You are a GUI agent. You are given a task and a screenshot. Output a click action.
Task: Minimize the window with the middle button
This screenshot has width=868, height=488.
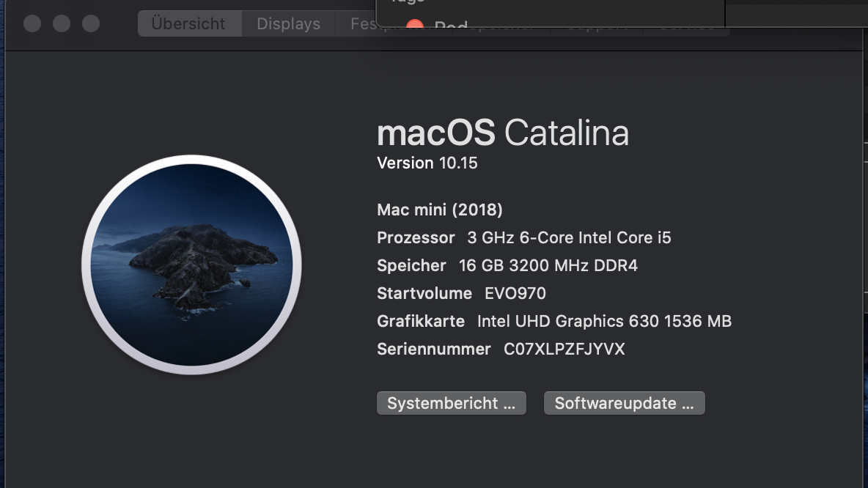62,23
